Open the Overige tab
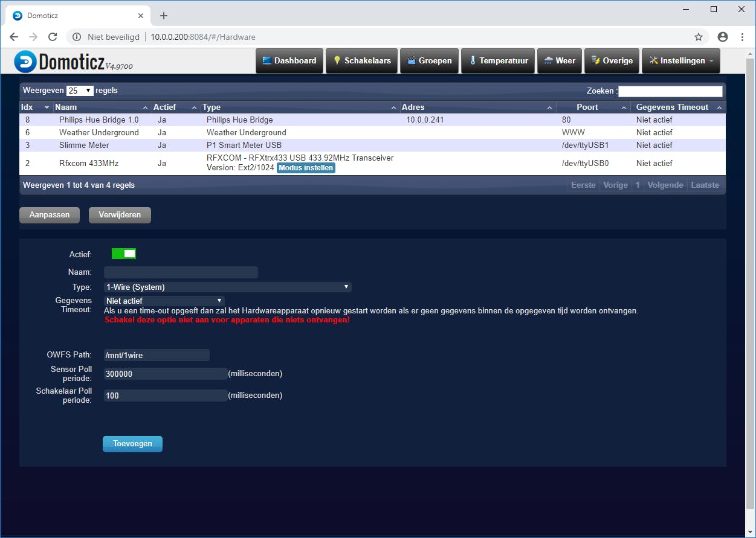This screenshot has height=538, width=756. [612, 60]
